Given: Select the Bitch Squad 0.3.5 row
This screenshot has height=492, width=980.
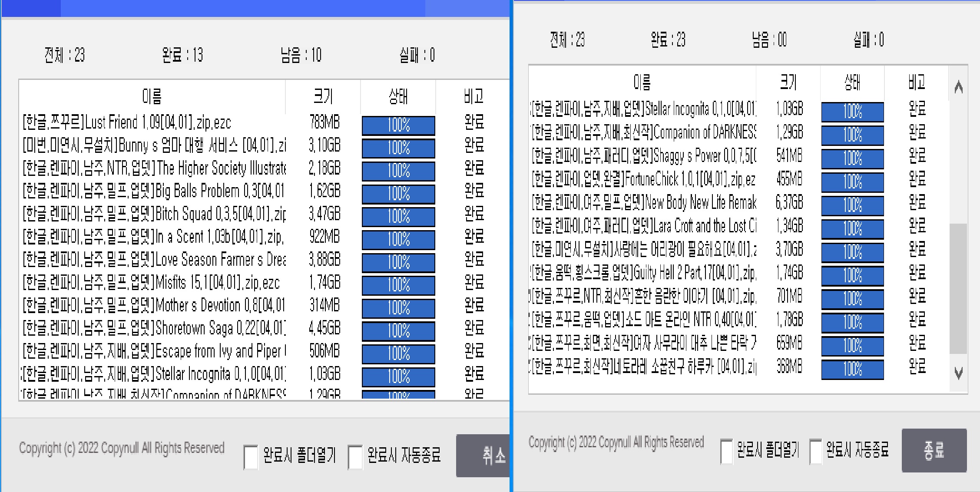Looking at the screenshot, I should pos(154,215).
